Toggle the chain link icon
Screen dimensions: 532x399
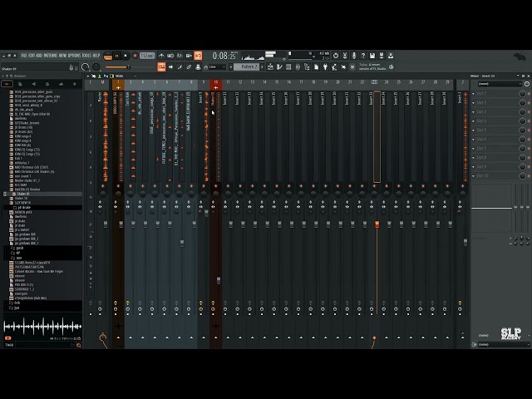point(189,67)
